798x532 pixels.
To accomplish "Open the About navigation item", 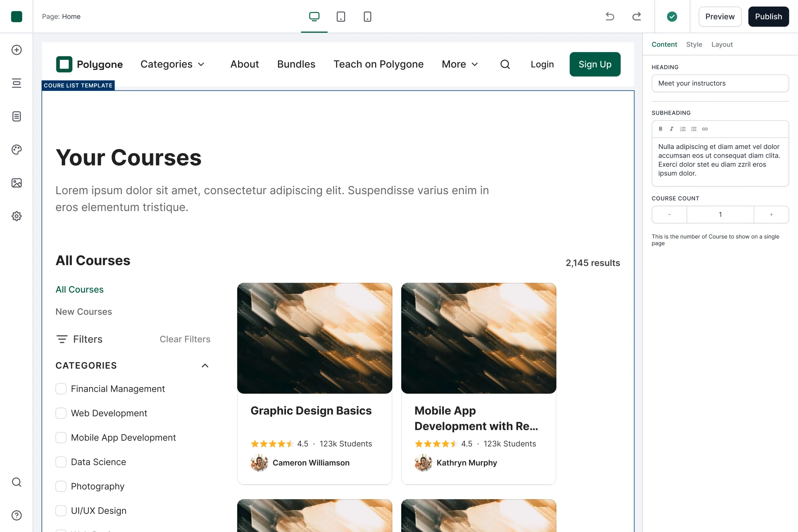I will [244, 64].
